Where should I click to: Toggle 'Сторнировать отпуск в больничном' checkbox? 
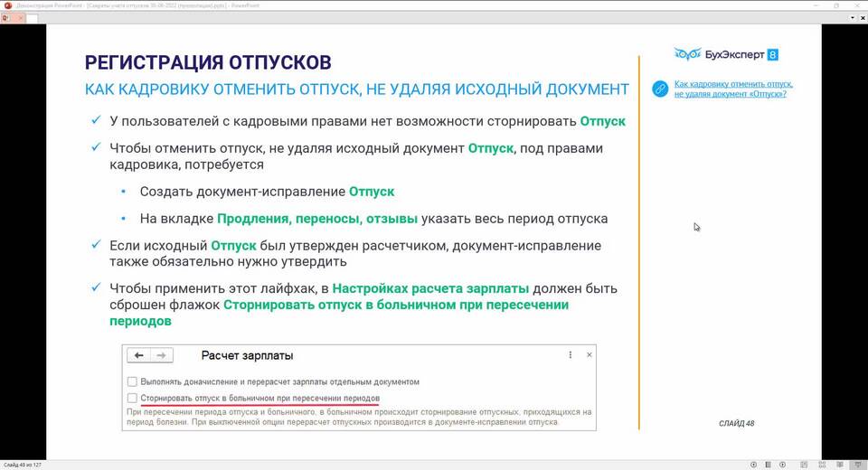(133, 398)
